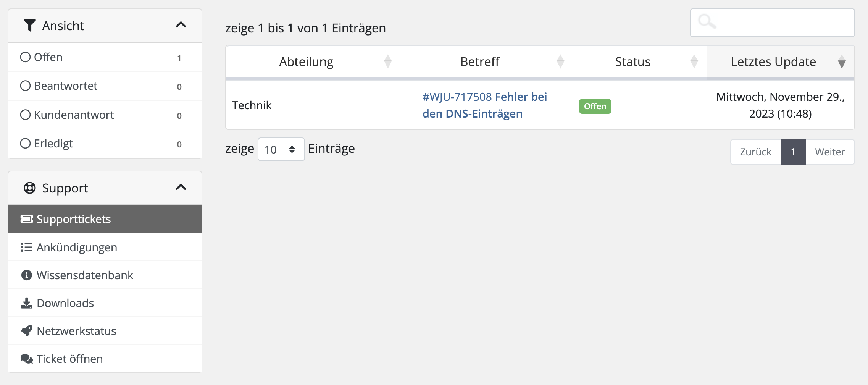Click the funnel filter icon beside Ansicht

click(29, 26)
